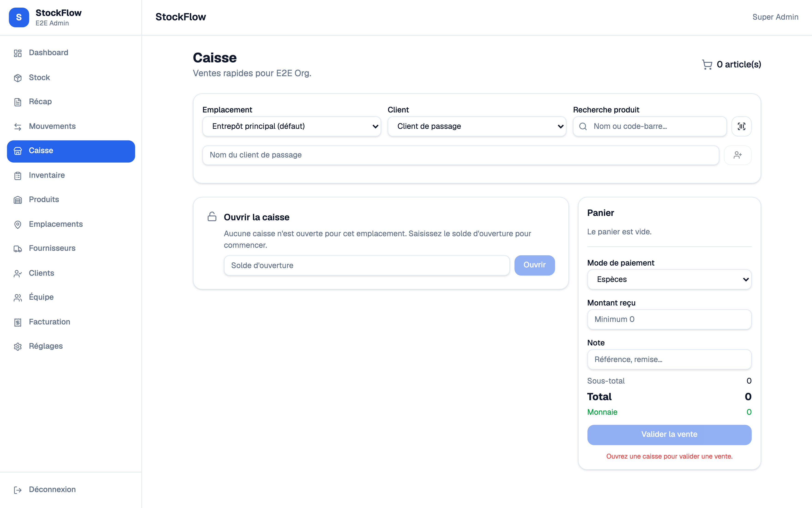The image size is (812, 508).
Task: Click the StockFlow header title
Action: [181, 17]
